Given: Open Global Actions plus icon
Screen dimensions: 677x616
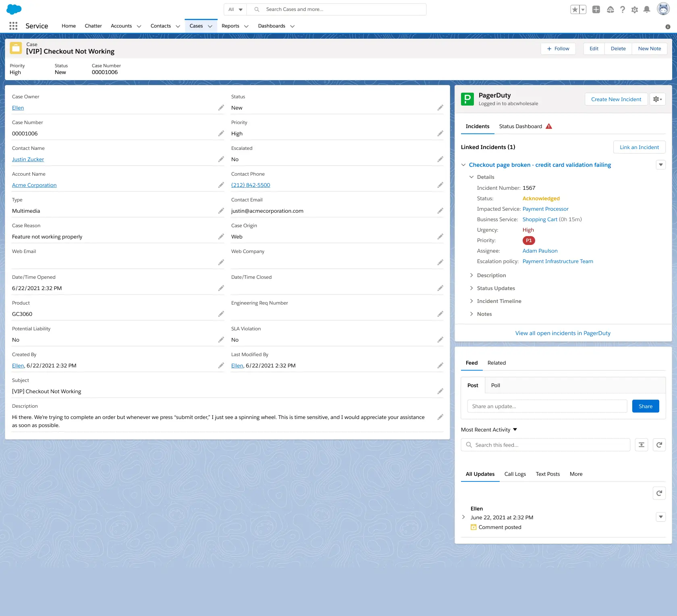Looking at the screenshot, I should (596, 10).
